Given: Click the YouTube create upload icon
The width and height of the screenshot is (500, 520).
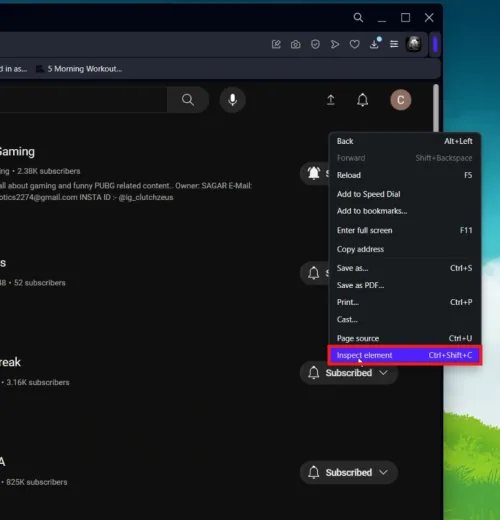Looking at the screenshot, I should click(x=331, y=100).
